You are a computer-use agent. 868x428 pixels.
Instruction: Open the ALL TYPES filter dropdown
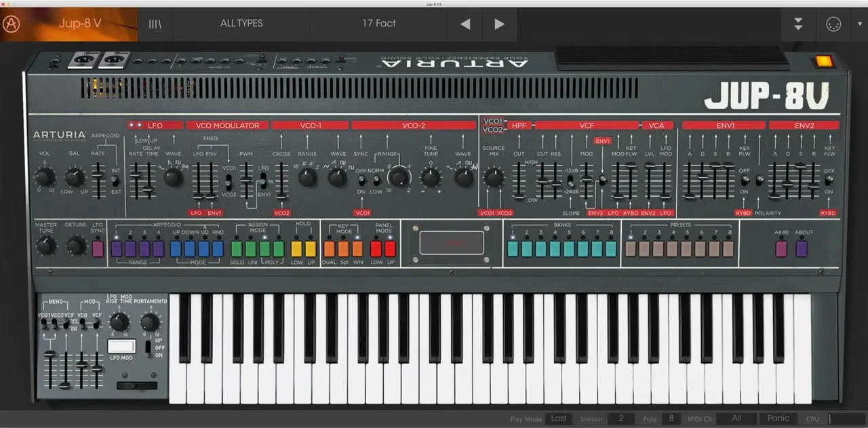click(x=241, y=24)
